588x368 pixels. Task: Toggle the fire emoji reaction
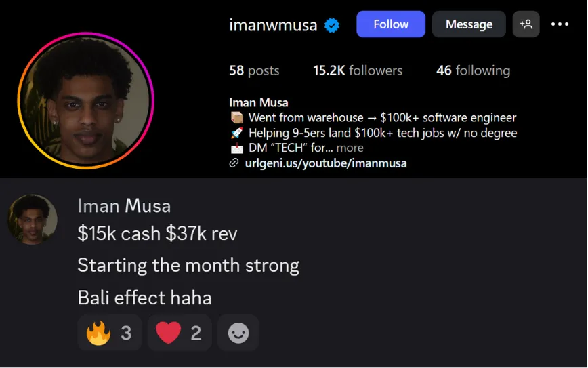[x=110, y=333]
